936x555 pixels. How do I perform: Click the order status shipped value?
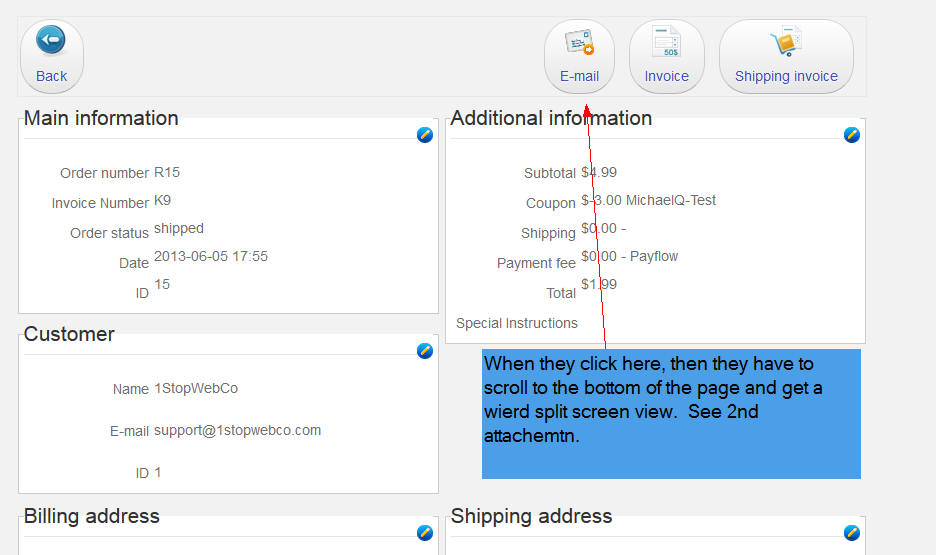pos(179,229)
